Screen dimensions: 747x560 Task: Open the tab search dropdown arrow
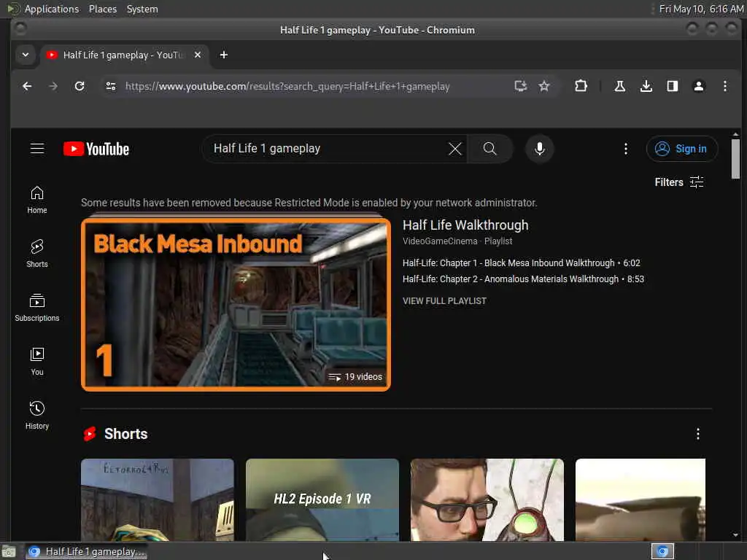pyautogui.click(x=26, y=55)
